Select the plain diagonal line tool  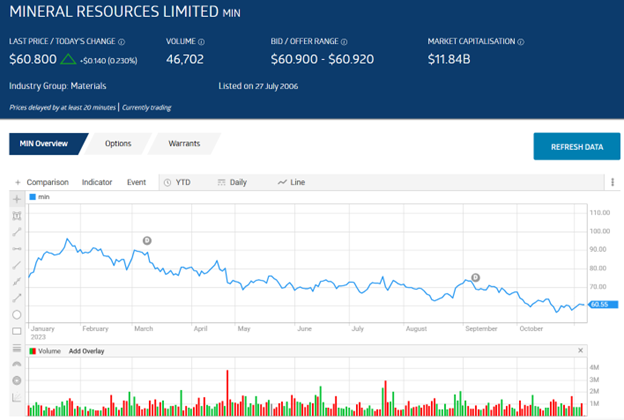pyautogui.click(x=17, y=265)
